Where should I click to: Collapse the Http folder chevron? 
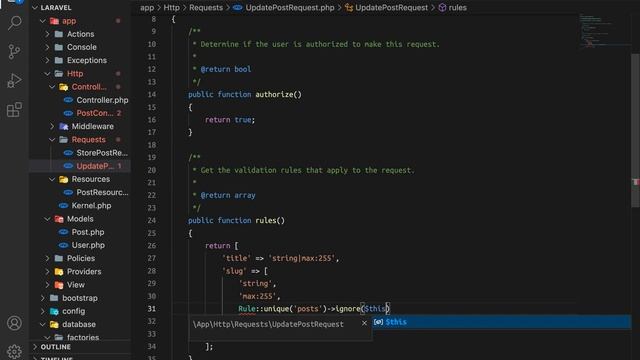pos(47,73)
